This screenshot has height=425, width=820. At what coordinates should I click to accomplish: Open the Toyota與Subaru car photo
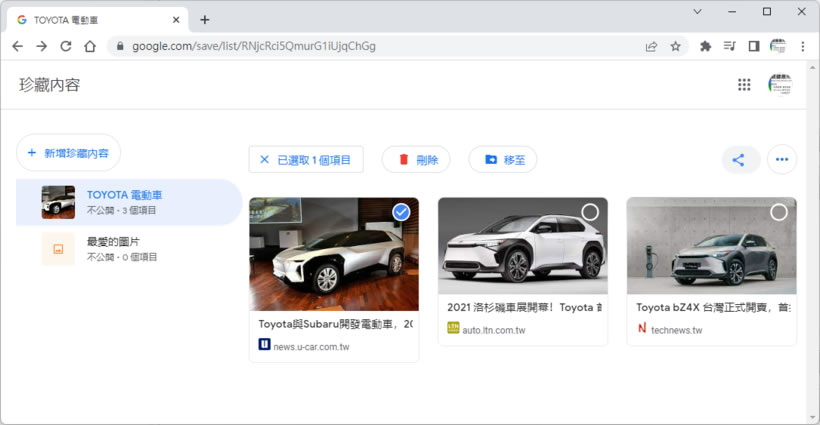[x=334, y=254]
